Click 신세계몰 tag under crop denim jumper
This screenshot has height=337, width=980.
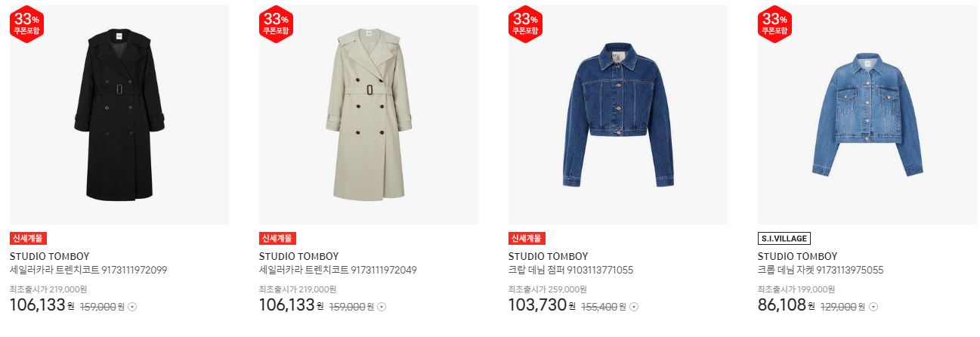tap(527, 239)
